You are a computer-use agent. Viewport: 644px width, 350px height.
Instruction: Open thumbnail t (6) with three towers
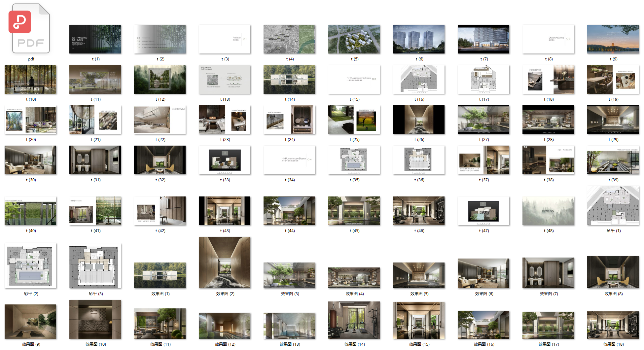click(419, 39)
